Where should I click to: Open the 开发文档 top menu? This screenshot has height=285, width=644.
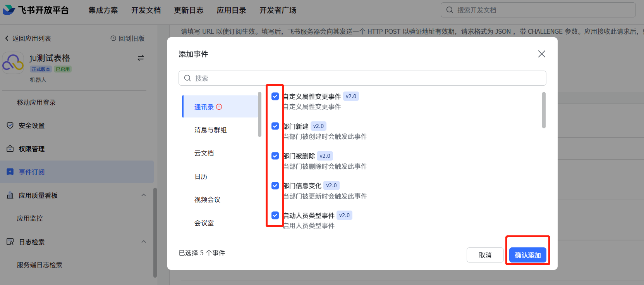(146, 10)
